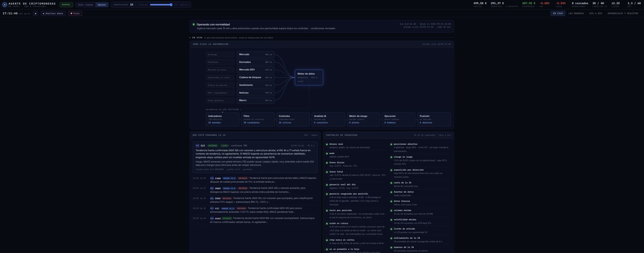This screenshot has width=644, height=253.
Task: Open the 'Analista IA' decision step card
Action: (x=328, y=119)
